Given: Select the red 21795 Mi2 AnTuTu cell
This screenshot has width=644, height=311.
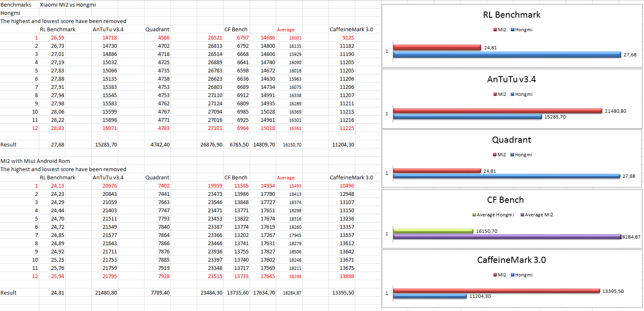Looking at the screenshot, I should click(110, 276).
